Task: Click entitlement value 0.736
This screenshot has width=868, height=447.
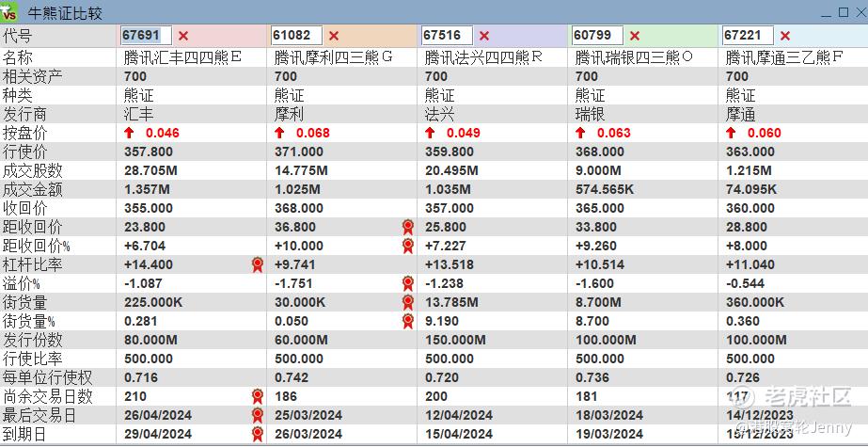Action: (x=592, y=377)
